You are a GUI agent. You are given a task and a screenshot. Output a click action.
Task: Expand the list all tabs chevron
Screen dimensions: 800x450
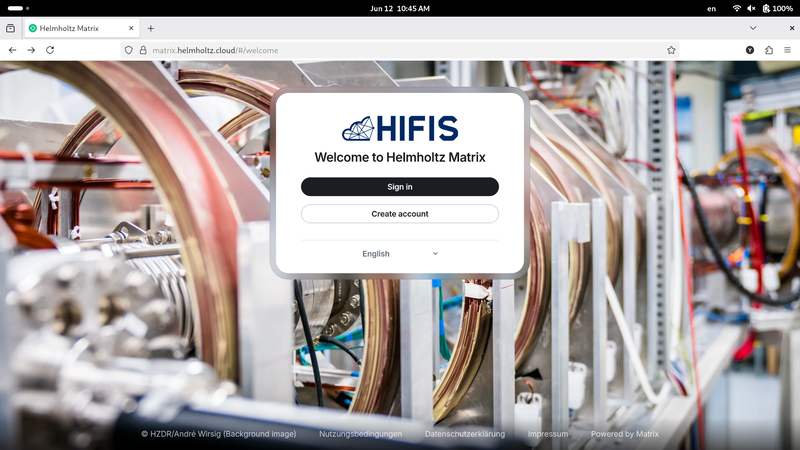[x=753, y=28]
